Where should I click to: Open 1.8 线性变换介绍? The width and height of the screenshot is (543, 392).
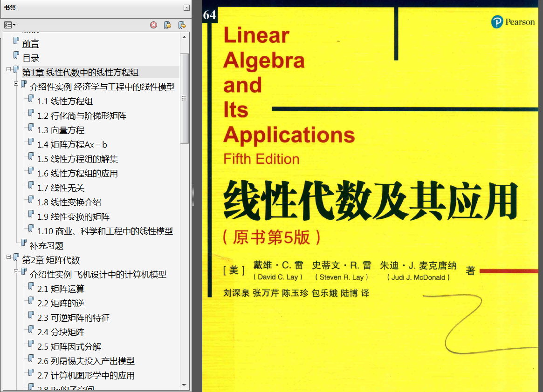[69, 202]
